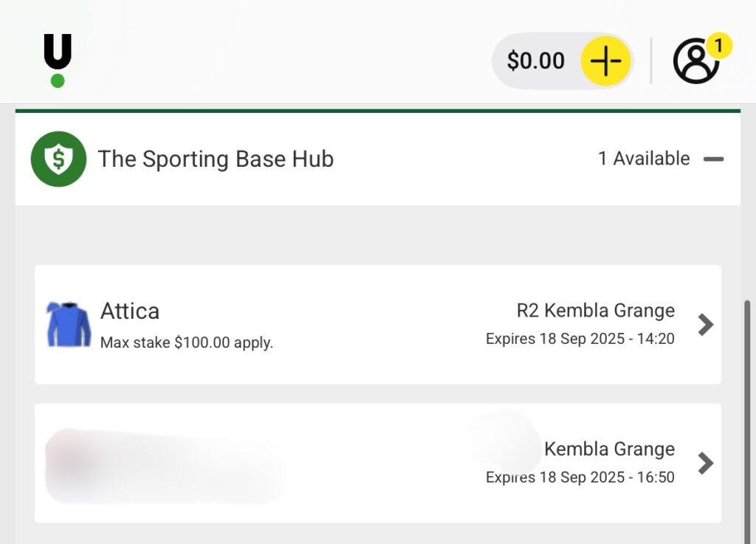The image size is (756, 544).
Task: Expand the 16:50 Kembla Grange offer chevron
Action: click(x=706, y=463)
